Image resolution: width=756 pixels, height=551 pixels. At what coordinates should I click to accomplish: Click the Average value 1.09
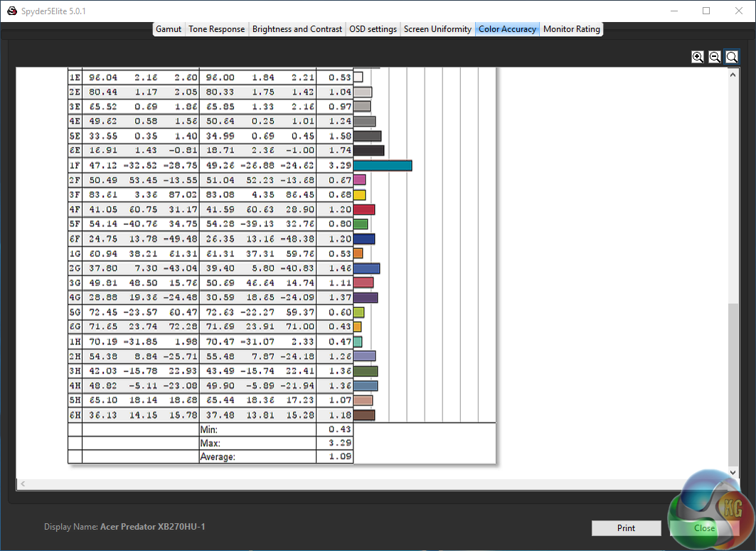click(x=339, y=456)
